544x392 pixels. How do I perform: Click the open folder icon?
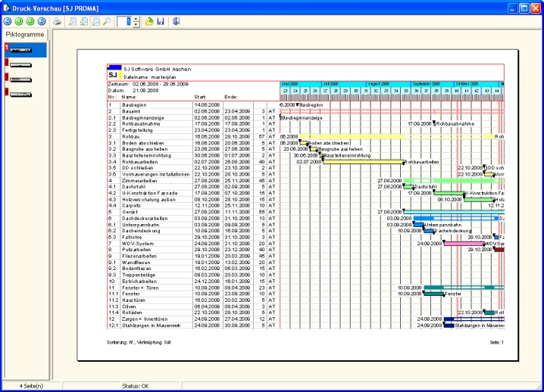click(149, 22)
